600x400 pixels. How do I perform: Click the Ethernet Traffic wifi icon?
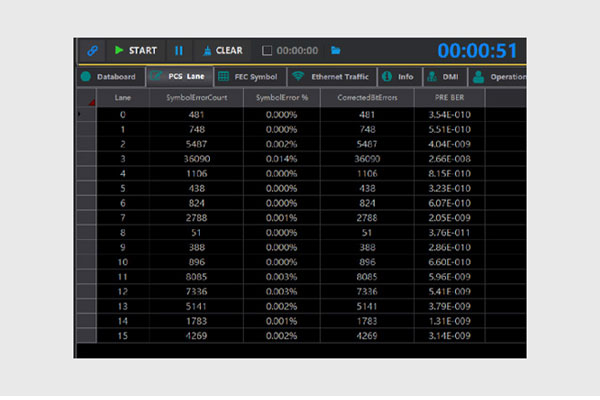click(298, 76)
